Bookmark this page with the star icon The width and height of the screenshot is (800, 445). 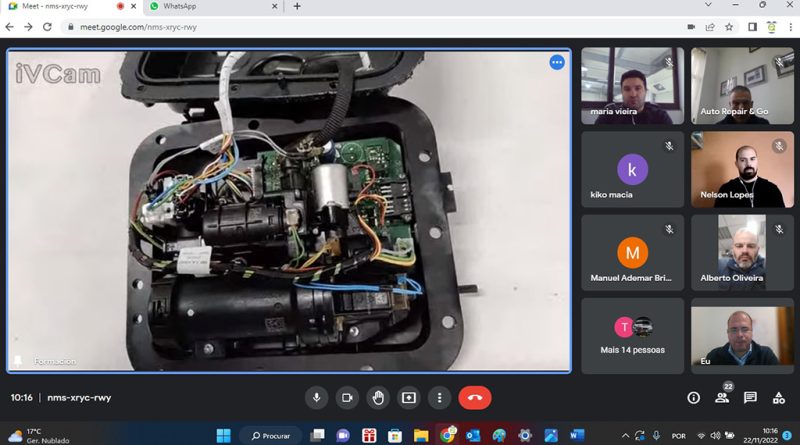729,27
